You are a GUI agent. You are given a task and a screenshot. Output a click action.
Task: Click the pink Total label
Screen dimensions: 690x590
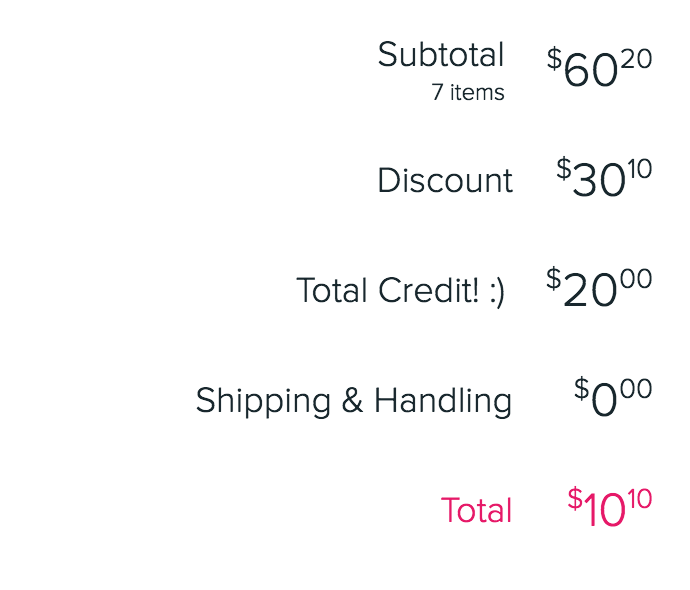tap(477, 510)
